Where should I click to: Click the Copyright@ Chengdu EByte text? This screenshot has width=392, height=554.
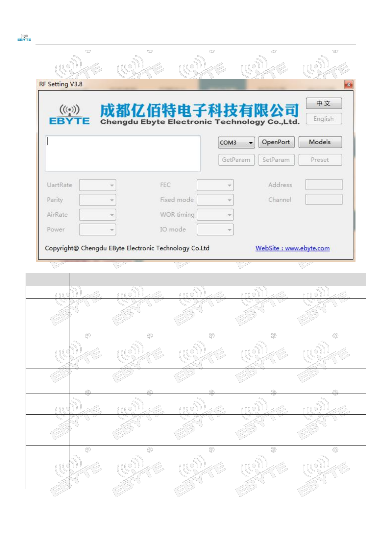[x=127, y=248]
